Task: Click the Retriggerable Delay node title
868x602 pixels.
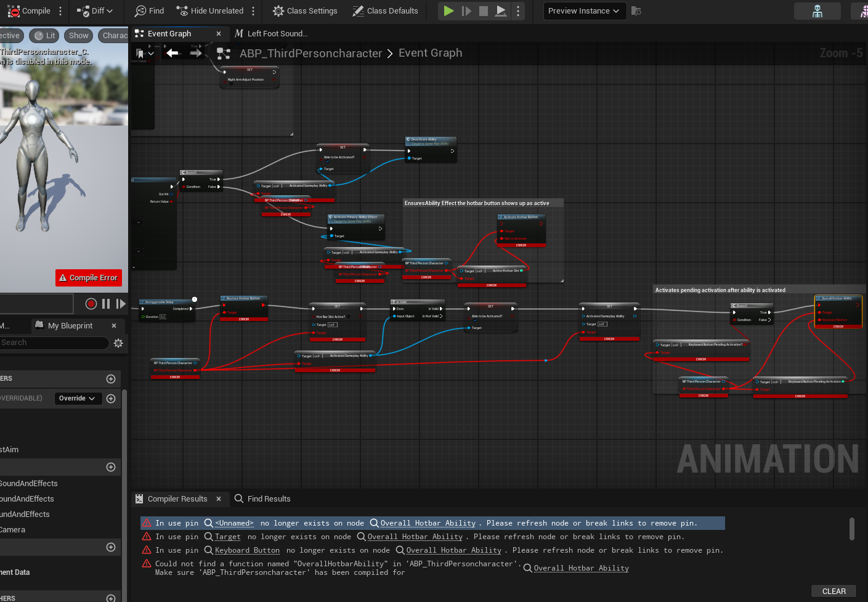Action: (159, 302)
